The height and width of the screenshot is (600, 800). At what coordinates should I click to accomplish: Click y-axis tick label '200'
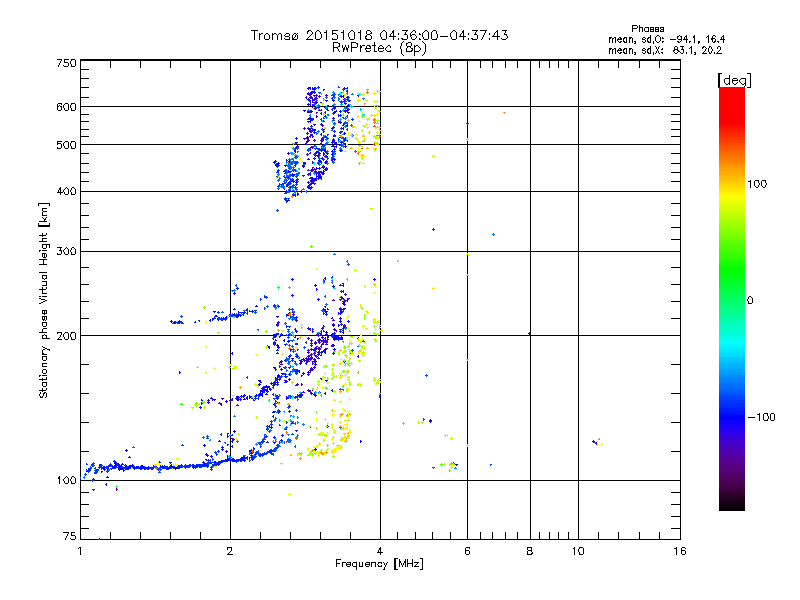tap(66, 336)
